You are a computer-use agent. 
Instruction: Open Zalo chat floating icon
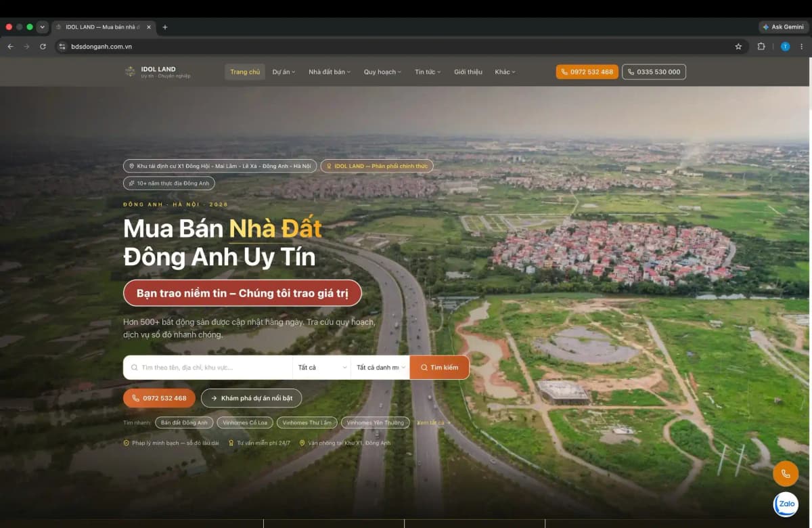pyautogui.click(x=786, y=504)
